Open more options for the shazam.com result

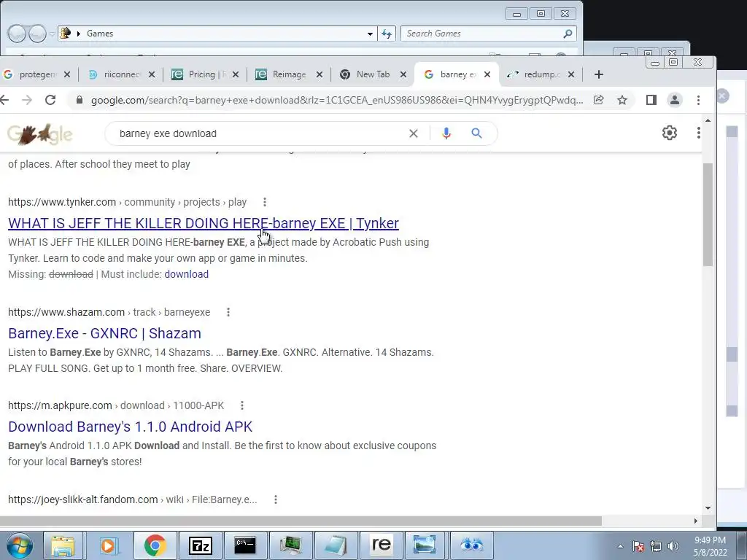point(228,312)
